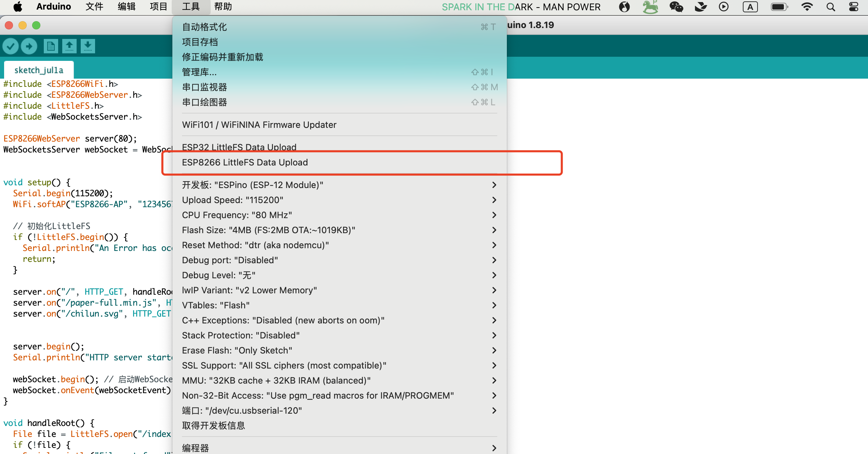Choose 项目存档 menu item
Screen dimensions: 868x454
pos(339,42)
